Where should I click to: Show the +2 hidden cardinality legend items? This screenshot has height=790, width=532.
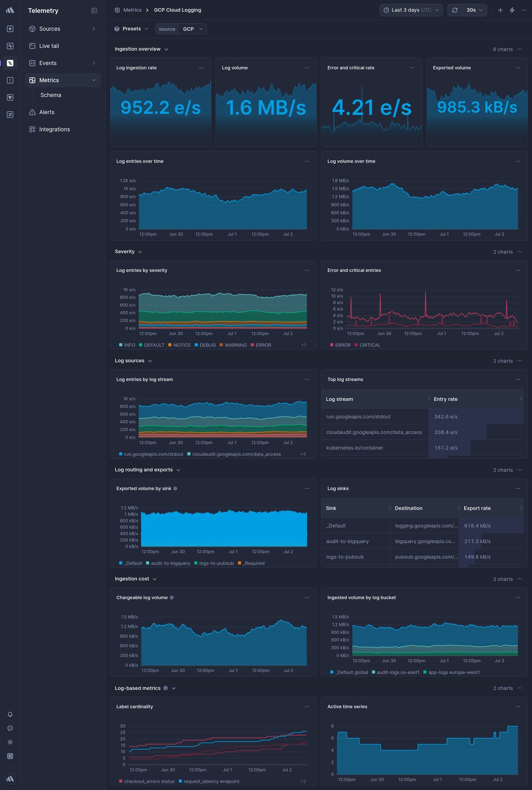[303, 781]
